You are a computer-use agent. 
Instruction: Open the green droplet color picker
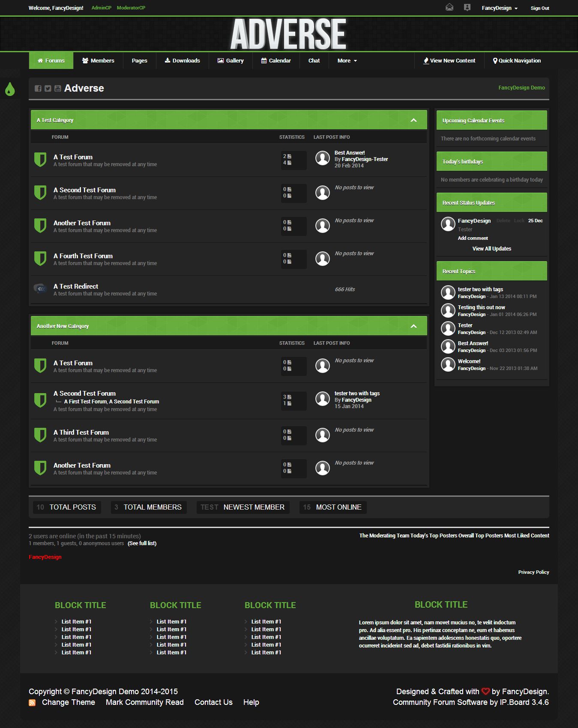tap(9, 89)
